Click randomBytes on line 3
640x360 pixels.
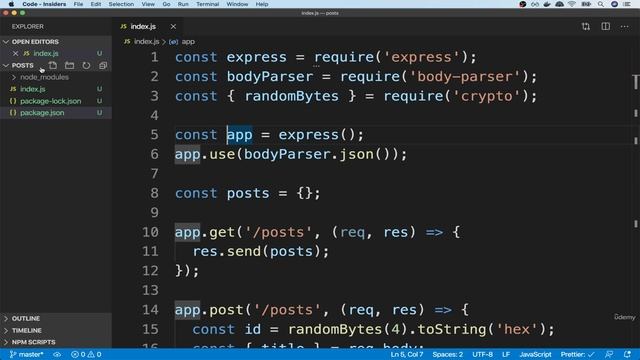click(x=291, y=96)
